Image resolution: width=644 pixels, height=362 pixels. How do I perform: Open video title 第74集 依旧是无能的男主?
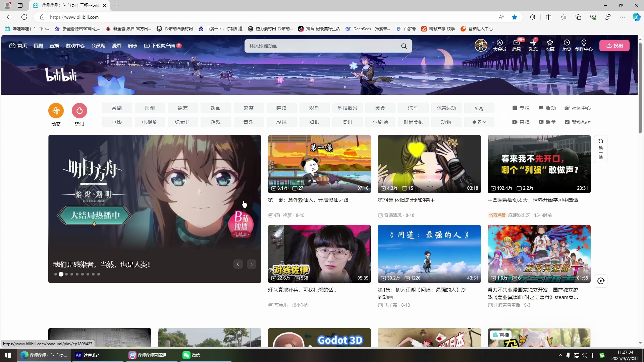pos(406,200)
